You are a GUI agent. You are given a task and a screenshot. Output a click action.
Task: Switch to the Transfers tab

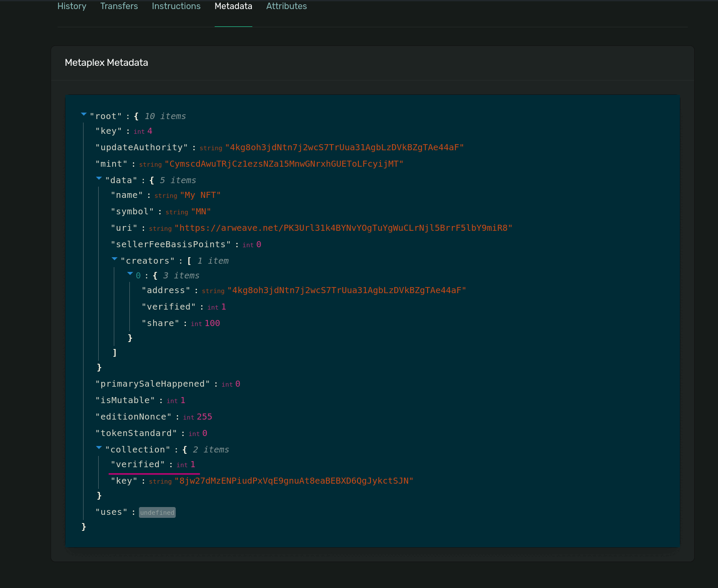(119, 6)
